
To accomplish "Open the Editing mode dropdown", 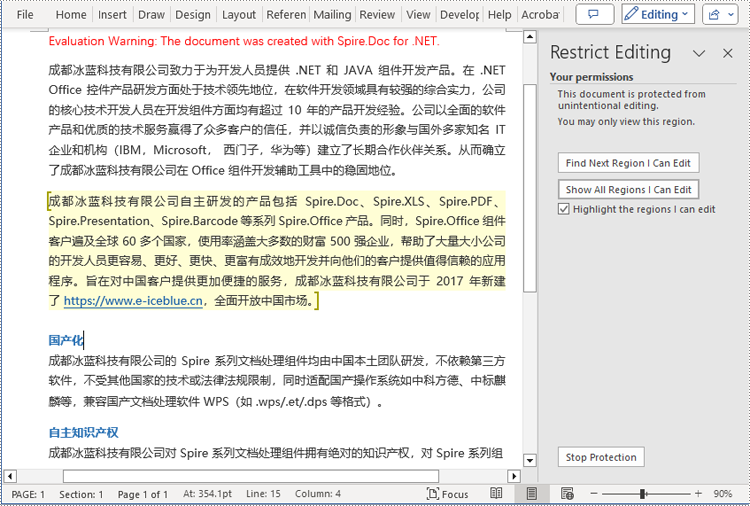I will (x=658, y=14).
